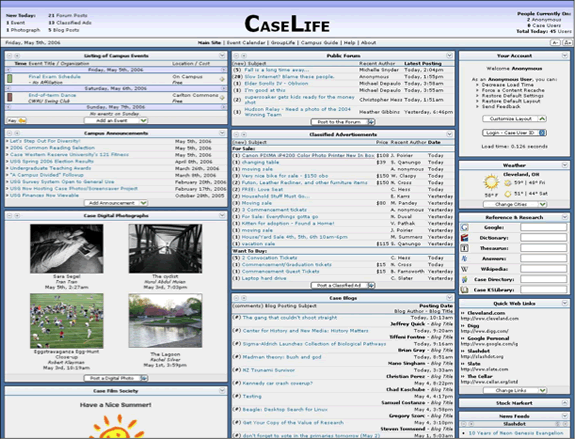The image size is (575, 439).
Task: Expand the Stock Market panel
Action: (x=565, y=403)
